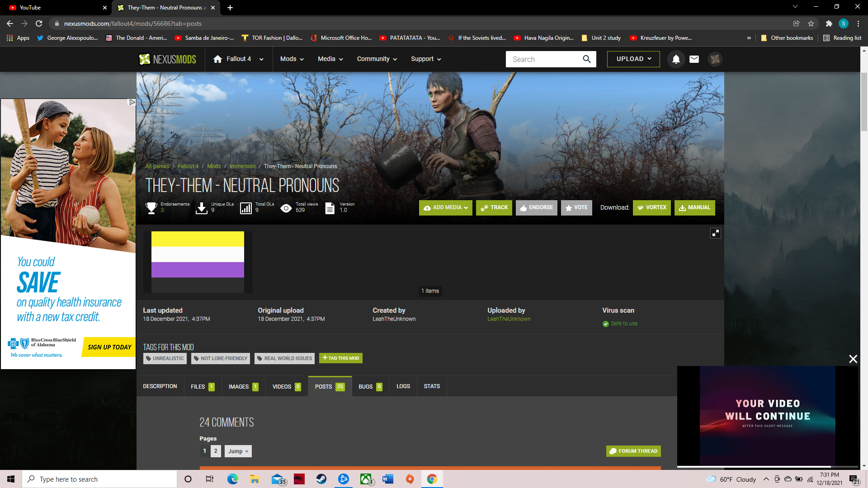Close the floating video ad
Image resolution: width=868 pixels, height=488 pixels.
coord(853,359)
